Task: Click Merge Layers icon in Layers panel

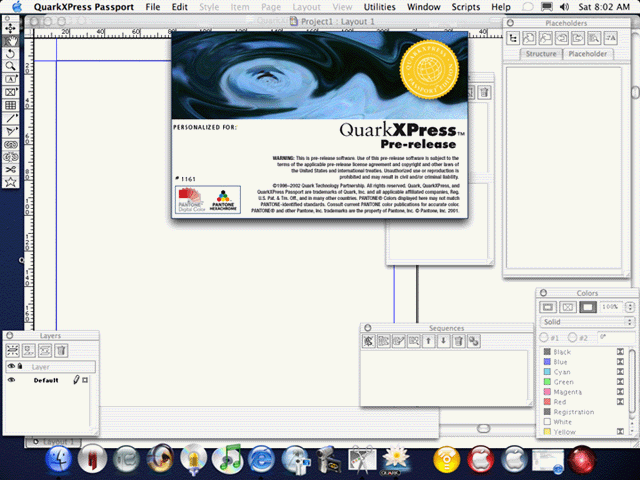Action: (45, 350)
